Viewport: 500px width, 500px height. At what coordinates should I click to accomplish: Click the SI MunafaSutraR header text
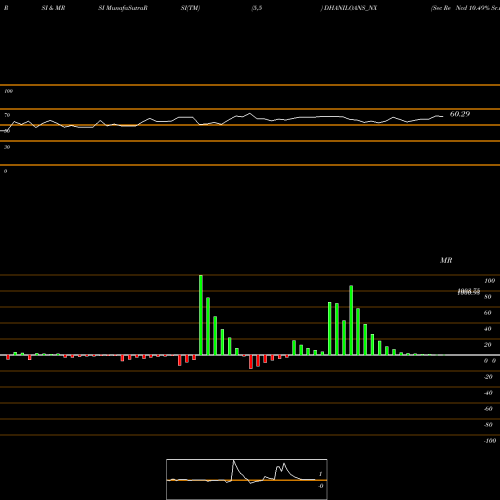pyautogui.click(x=123, y=8)
